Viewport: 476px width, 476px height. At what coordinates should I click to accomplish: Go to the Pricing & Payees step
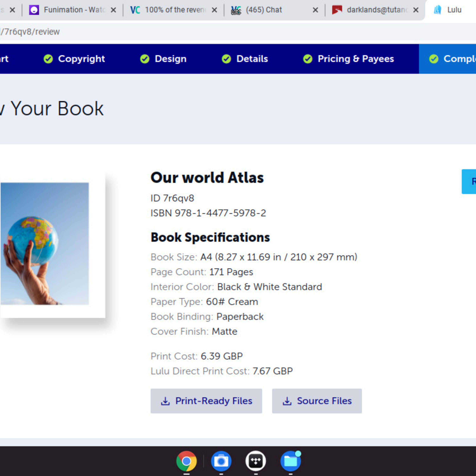click(348, 59)
